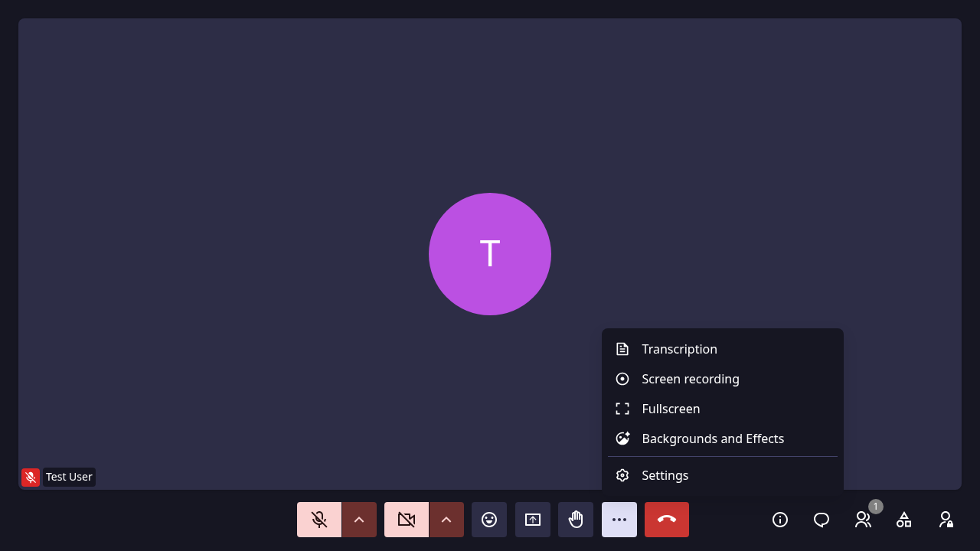Open the shapes tools icon
The height and width of the screenshot is (551, 980).
point(904,520)
